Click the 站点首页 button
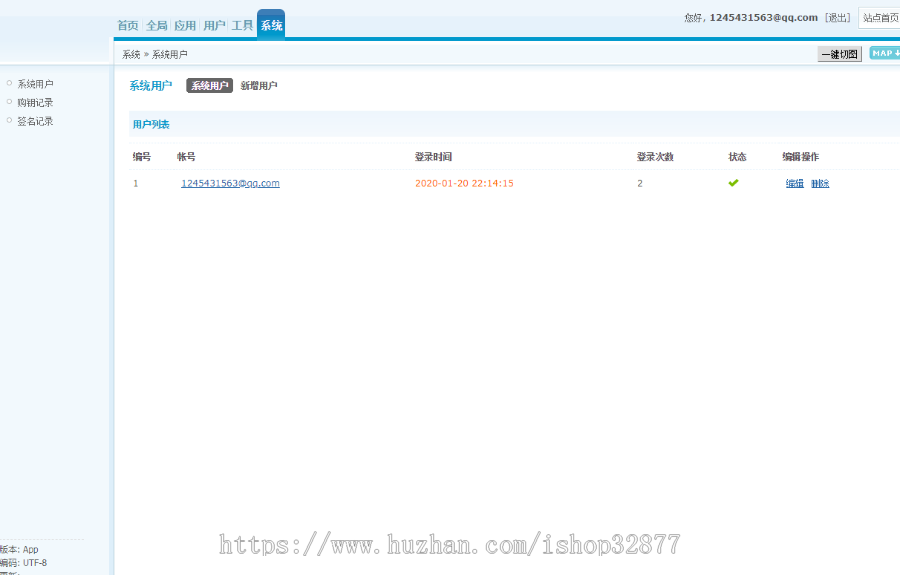The width and height of the screenshot is (900, 575). [x=879, y=18]
